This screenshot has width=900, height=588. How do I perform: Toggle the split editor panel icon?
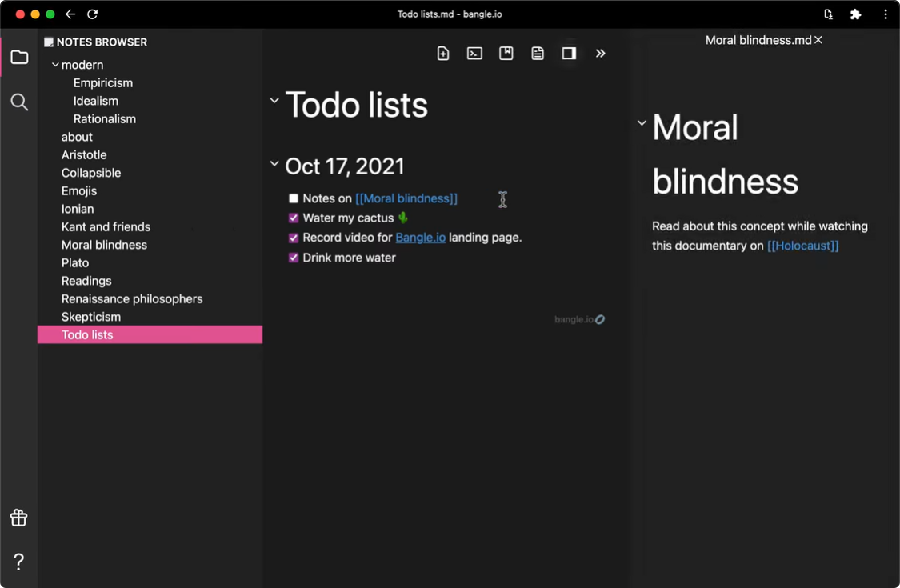[569, 54]
